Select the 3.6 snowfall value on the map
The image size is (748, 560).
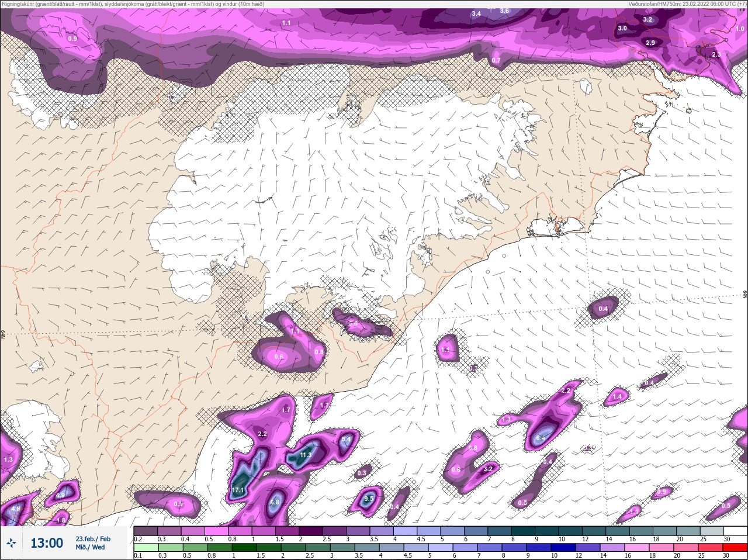pyautogui.click(x=505, y=11)
